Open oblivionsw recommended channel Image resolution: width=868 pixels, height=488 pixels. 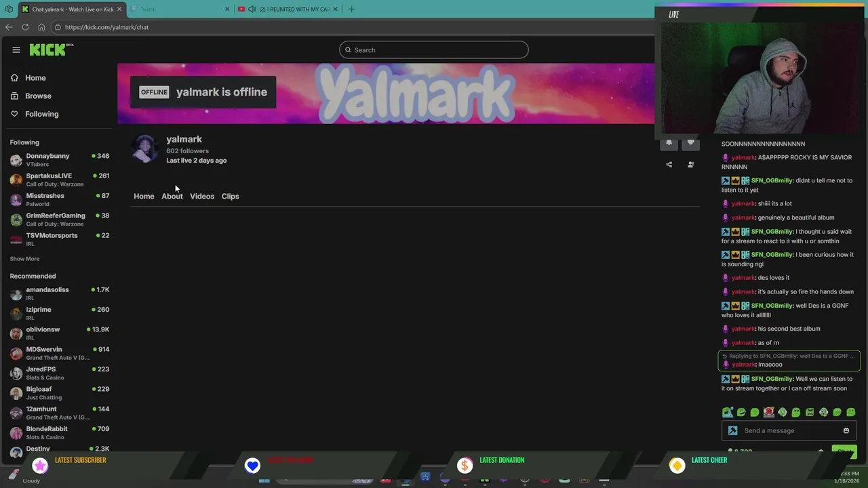point(60,333)
